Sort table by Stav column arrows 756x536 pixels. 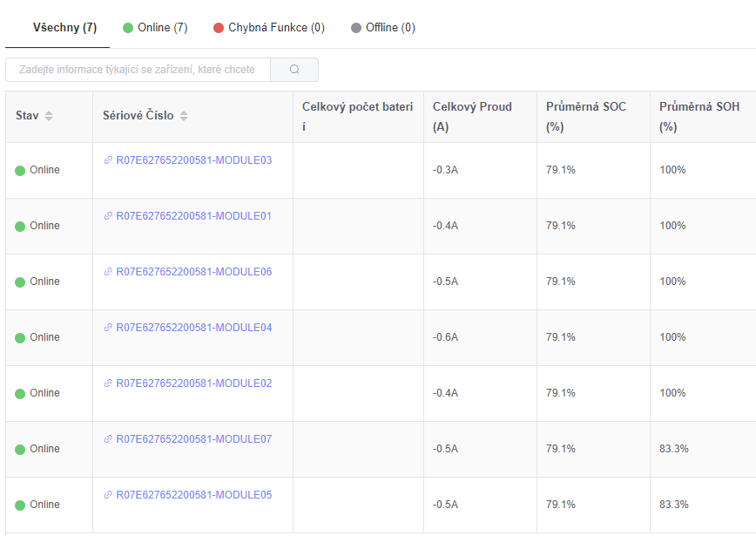pyautogui.click(x=49, y=116)
